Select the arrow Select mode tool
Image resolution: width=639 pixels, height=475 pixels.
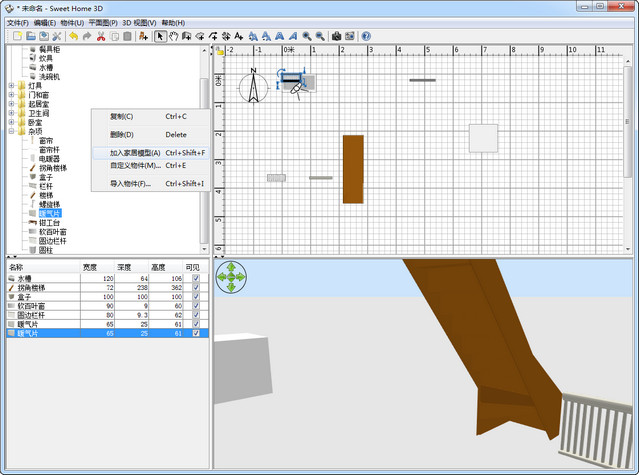(x=160, y=36)
